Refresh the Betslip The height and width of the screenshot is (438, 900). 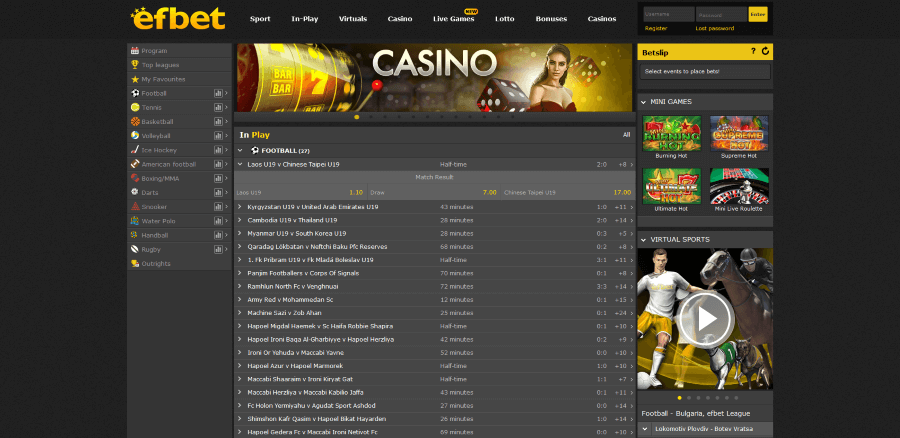click(x=765, y=52)
